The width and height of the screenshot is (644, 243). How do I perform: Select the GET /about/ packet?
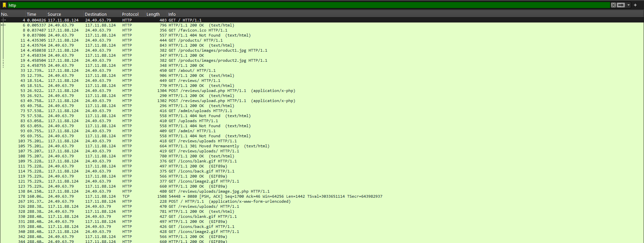[x=322, y=70]
